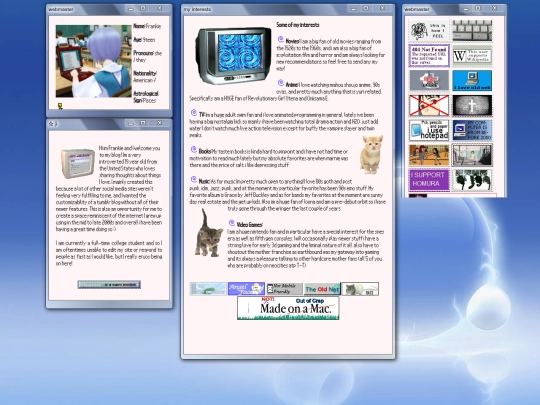Click the swirl bullet next to Anime

281,83
